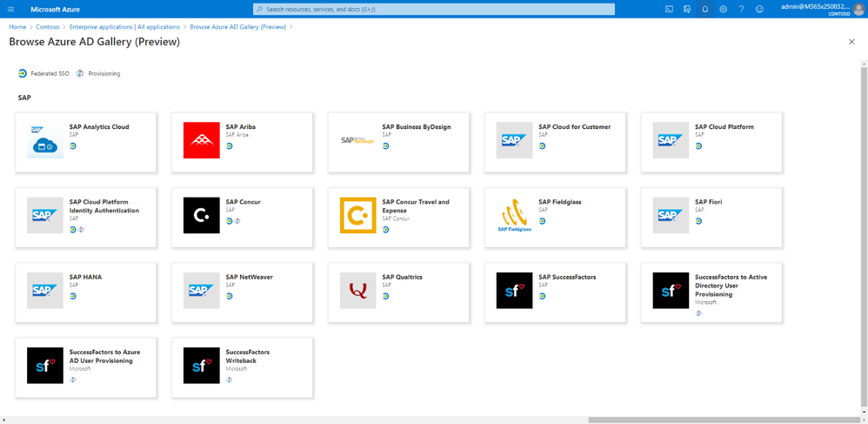The image size is (868, 424).
Task: Click the SAP Analytics Cloud logo
Action: pyautogui.click(x=45, y=140)
